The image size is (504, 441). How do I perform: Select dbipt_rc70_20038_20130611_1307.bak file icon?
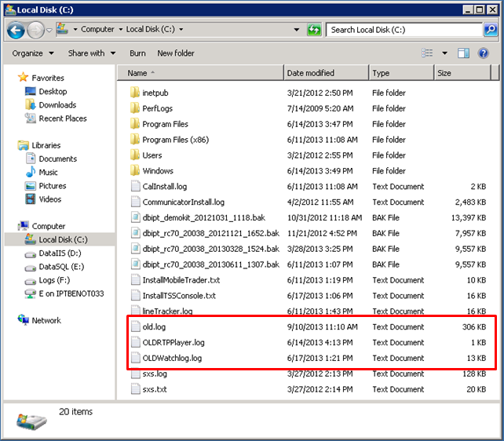(136, 264)
